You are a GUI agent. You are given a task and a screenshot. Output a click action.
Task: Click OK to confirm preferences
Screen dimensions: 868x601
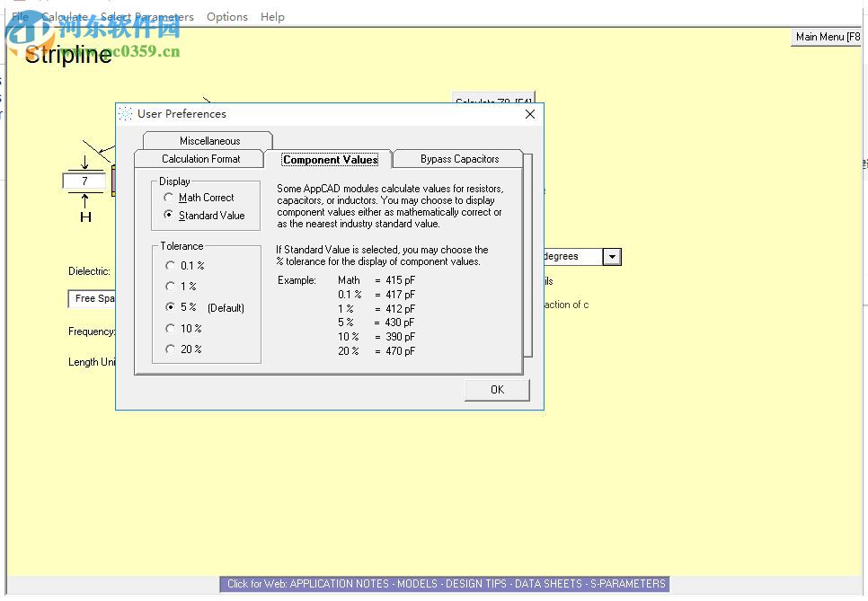coord(496,389)
